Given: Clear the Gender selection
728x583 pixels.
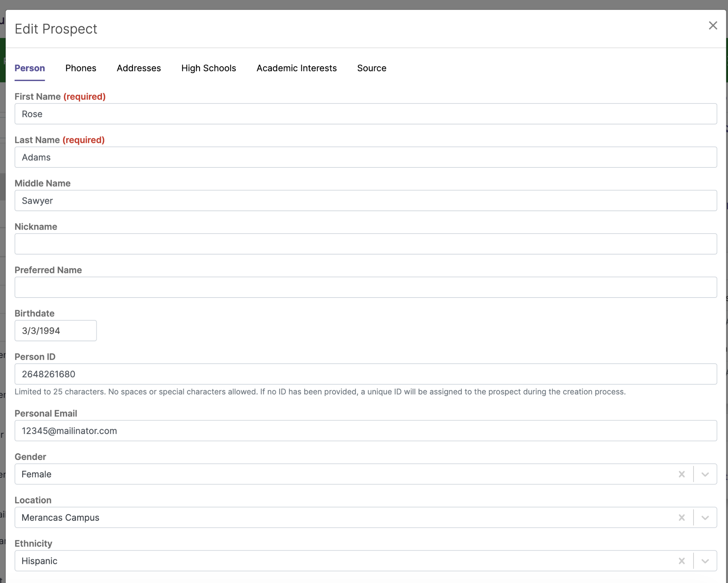Looking at the screenshot, I should coord(681,474).
